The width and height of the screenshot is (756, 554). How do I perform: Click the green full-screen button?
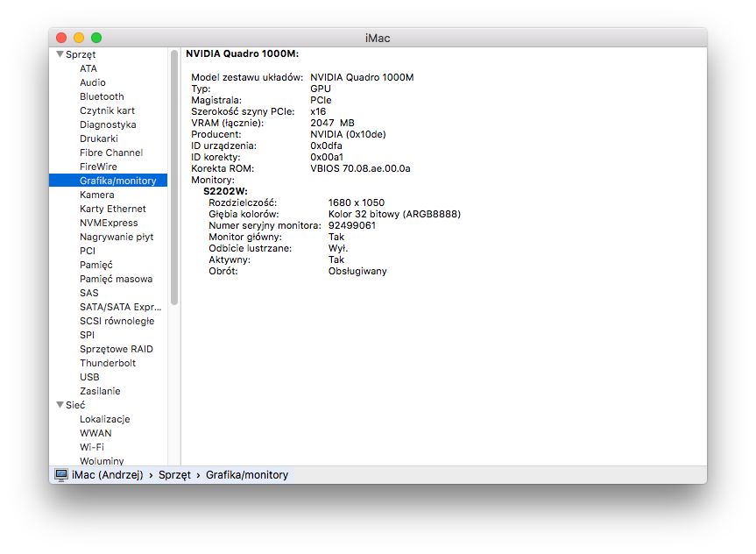tap(96, 38)
